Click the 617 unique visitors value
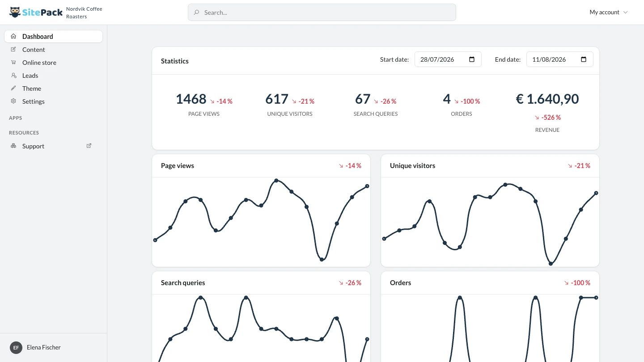The height and width of the screenshot is (362, 644). (x=277, y=99)
